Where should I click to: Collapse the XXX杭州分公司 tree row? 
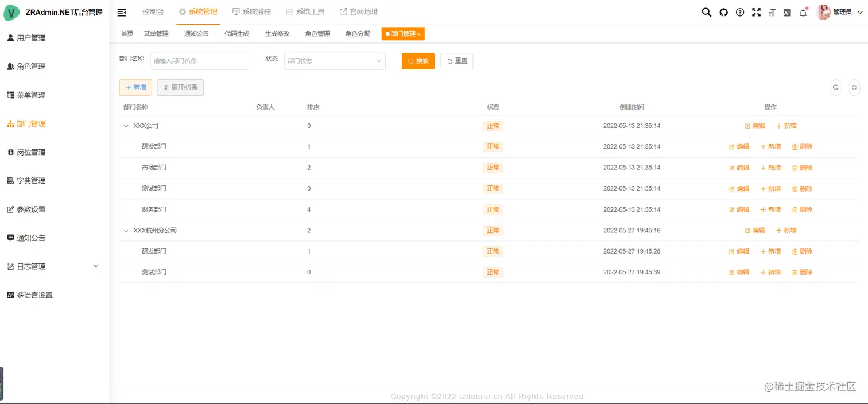click(126, 230)
